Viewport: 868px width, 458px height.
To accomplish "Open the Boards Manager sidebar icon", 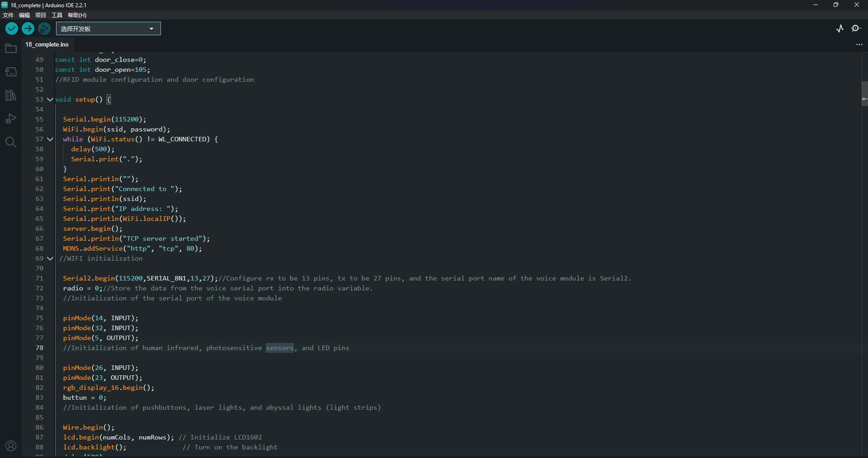I will [11, 72].
